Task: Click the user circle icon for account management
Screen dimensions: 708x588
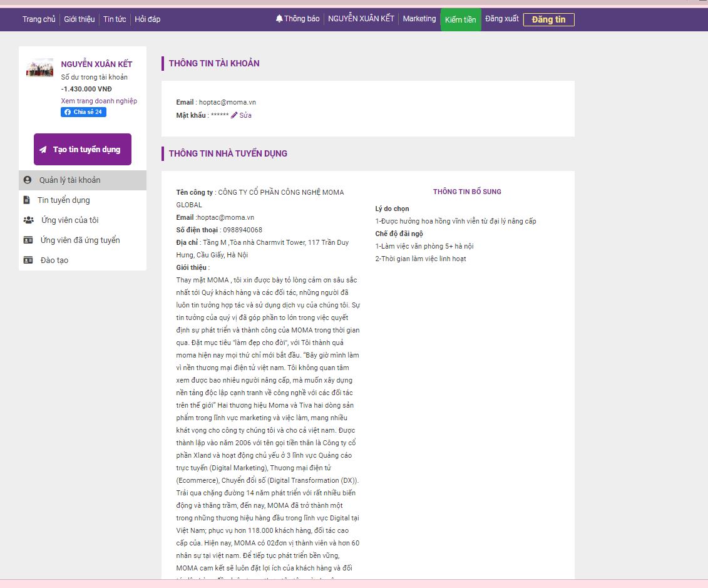Action: pos(28,180)
